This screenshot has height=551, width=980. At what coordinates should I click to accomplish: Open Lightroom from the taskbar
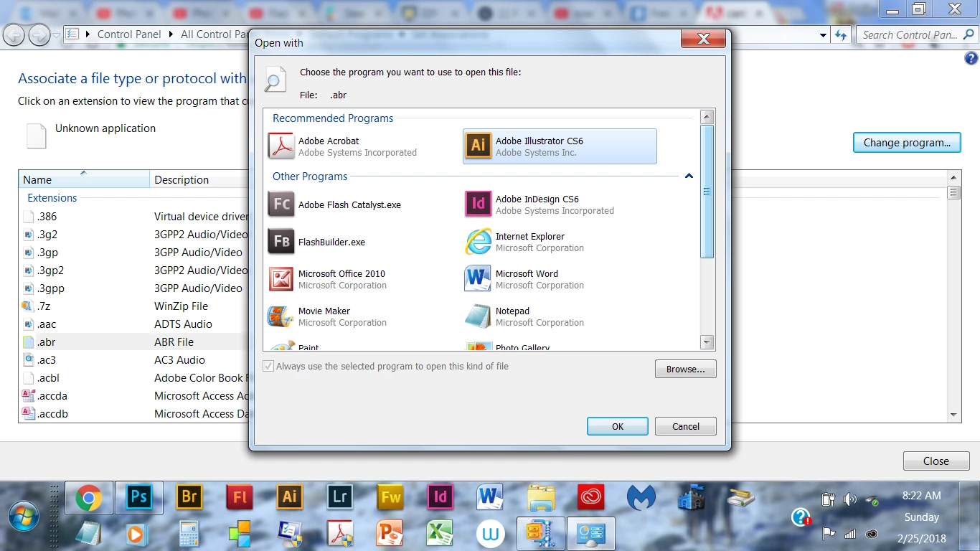[340, 496]
